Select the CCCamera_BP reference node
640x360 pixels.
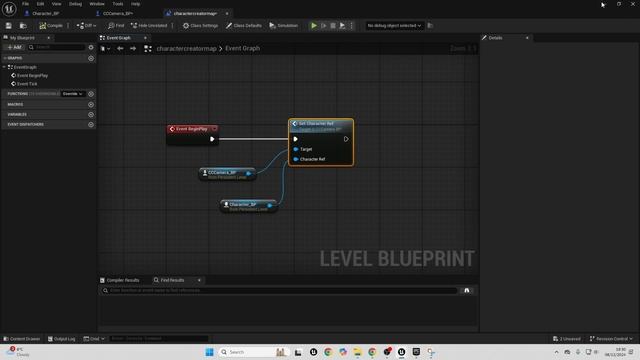point(227,174)
